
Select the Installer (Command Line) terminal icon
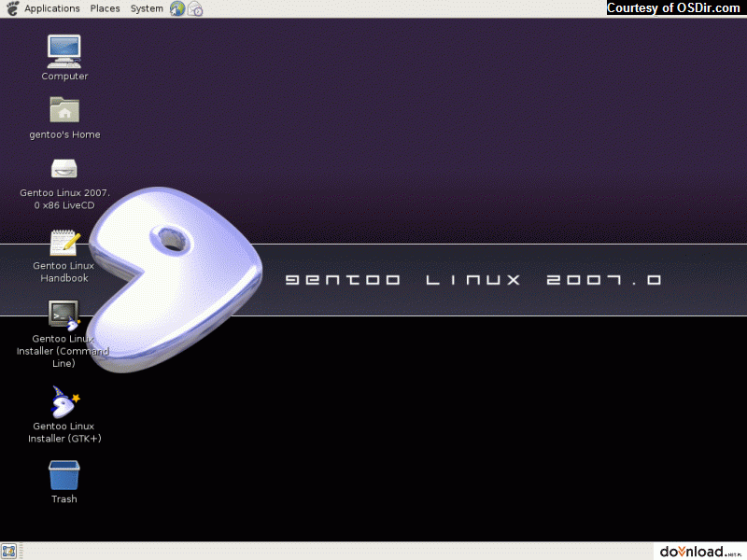tap(63, 315)
